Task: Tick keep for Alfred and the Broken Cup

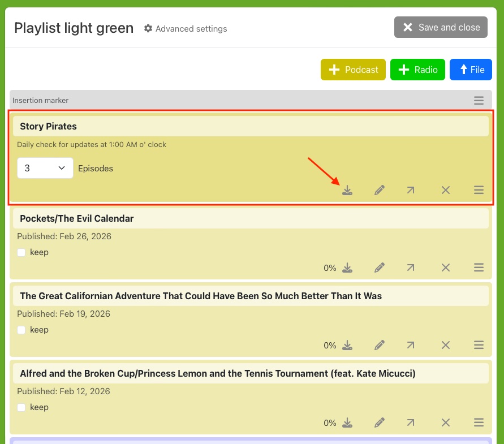Action: coord(21,407)
